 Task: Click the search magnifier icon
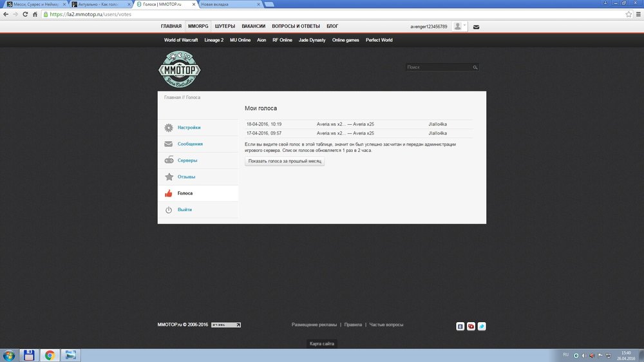tap(475, 67)
